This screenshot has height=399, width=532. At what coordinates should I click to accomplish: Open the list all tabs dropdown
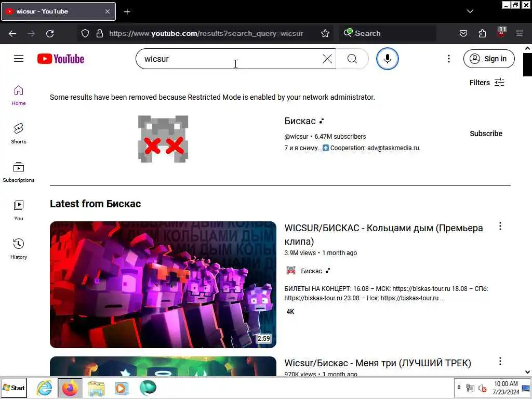click(x=470, y=11)
